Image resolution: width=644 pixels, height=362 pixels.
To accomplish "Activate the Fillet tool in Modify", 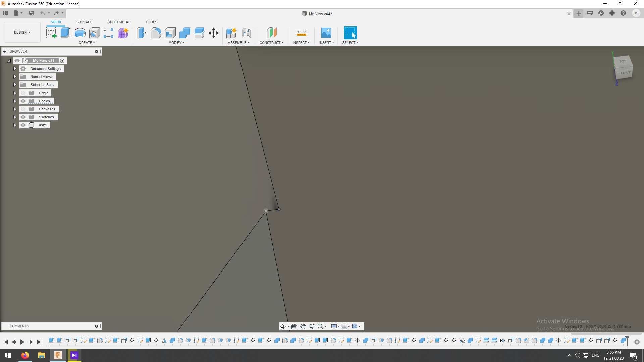I will coord(156,33).
